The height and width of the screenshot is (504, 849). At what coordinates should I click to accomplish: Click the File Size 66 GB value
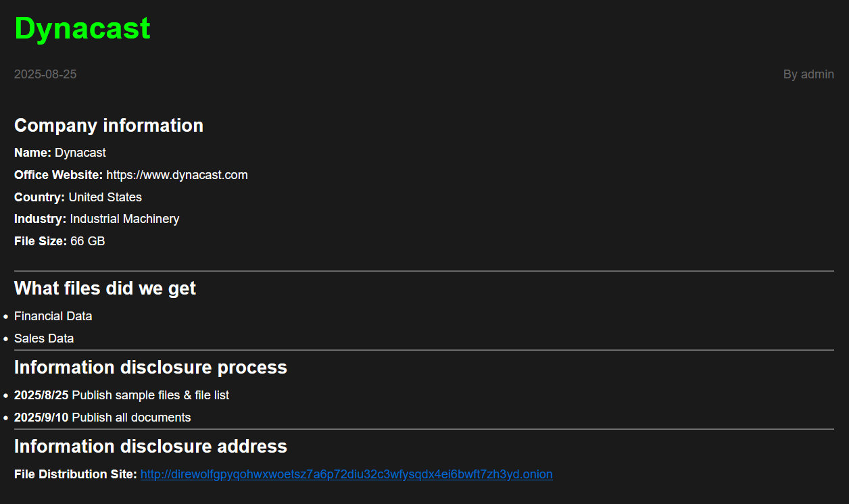[87, 241]
